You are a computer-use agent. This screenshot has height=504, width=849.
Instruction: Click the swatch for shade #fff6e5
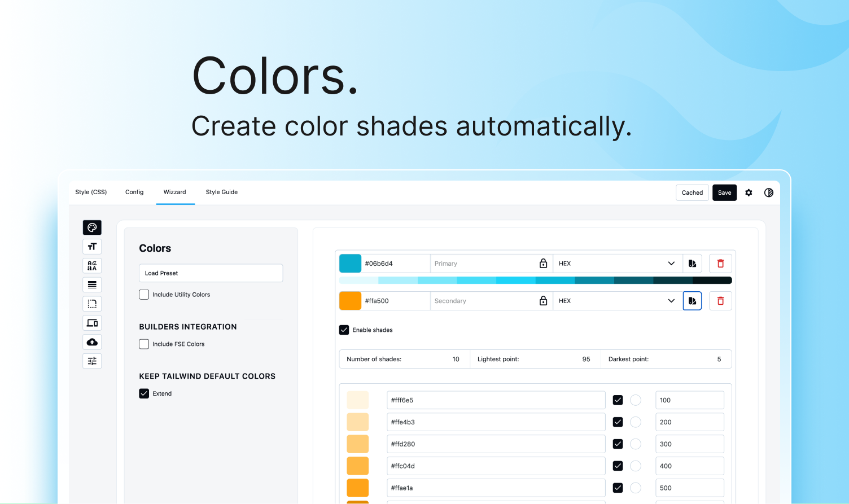pyautogui.click(x=357, y=400)
